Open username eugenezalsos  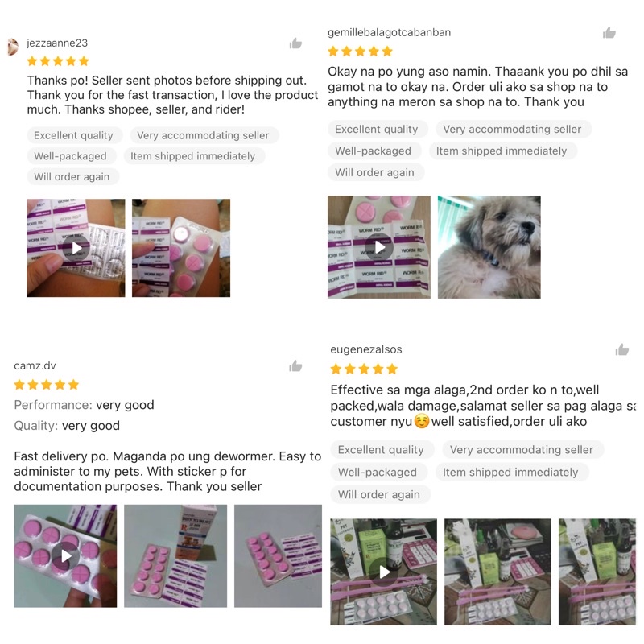point(366,349)
